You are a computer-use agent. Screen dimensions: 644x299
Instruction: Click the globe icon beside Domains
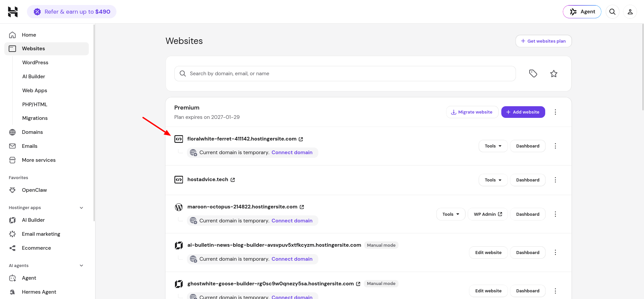pos(12,132)
